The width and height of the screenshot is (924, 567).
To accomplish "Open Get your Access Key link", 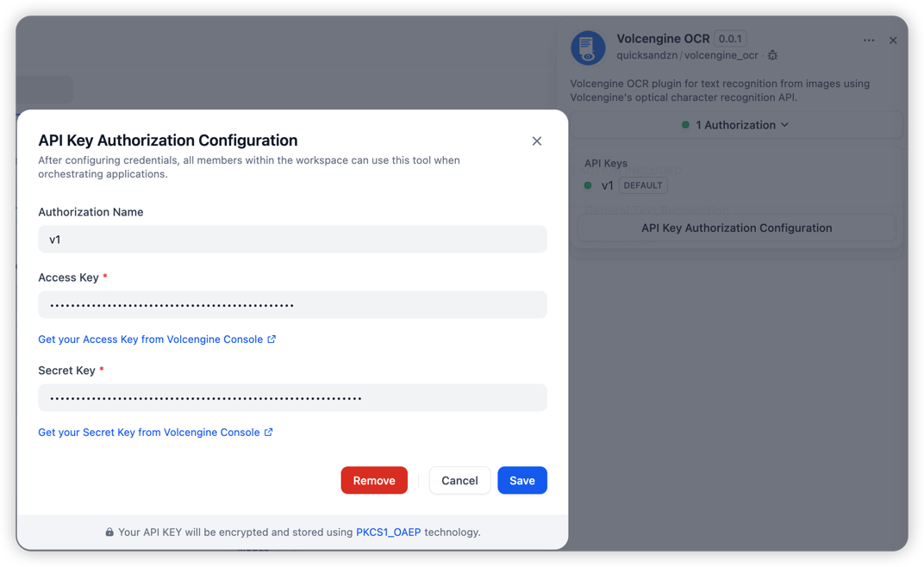I will point(150,340).
